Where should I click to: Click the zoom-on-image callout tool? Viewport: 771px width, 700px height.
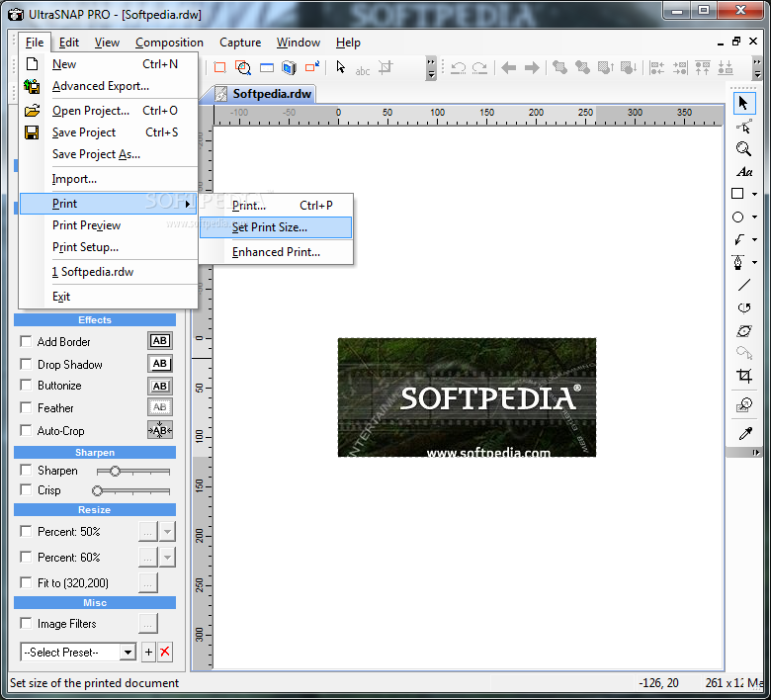[x=744, y=404]
